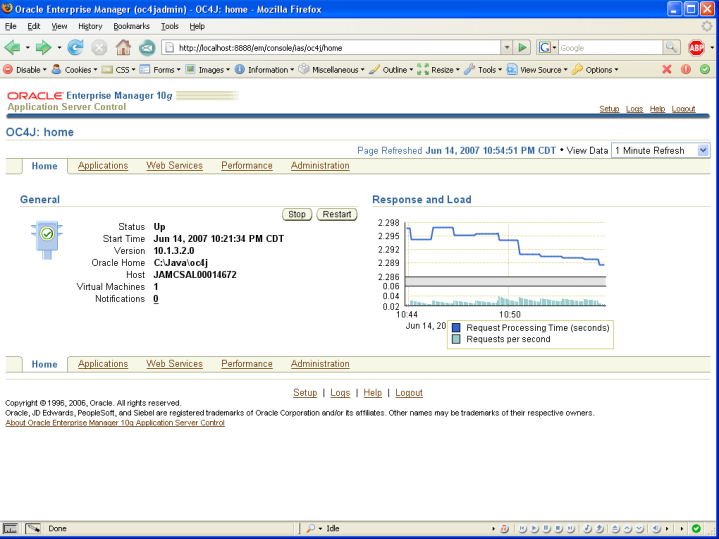The height and width of the screenshot is (539, 719).
Task: Click the monitor icon at the status bar's left end
Action: [x=10, y=528]
